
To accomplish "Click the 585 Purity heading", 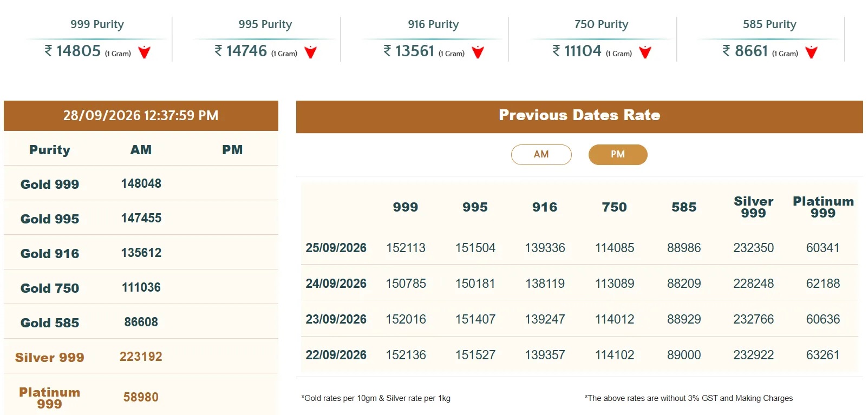I will (769, 24).
